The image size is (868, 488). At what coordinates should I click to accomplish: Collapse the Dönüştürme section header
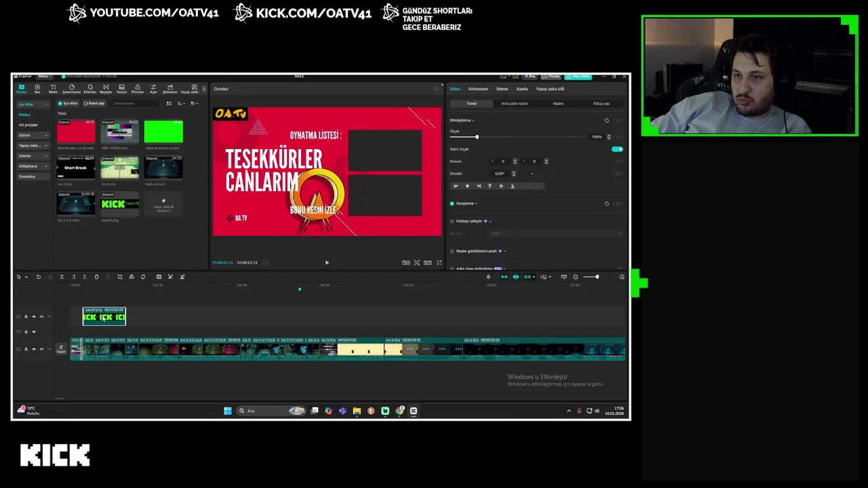462,121
